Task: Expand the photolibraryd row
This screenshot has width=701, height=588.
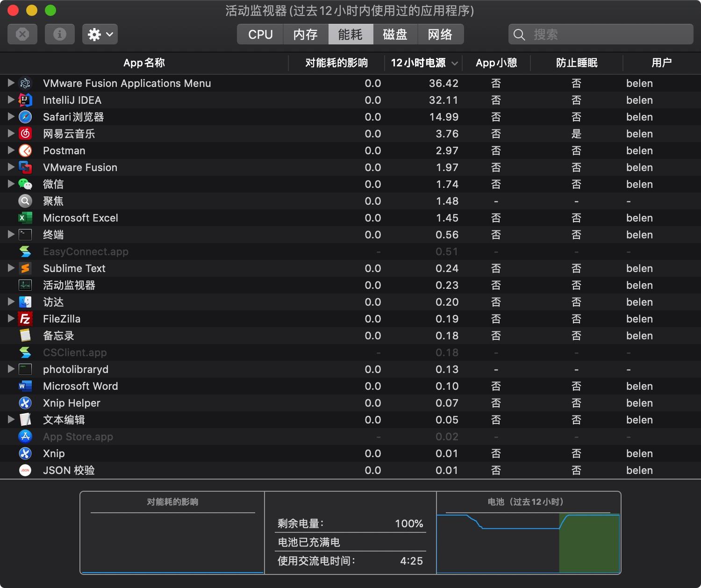Action: [11, 369]
